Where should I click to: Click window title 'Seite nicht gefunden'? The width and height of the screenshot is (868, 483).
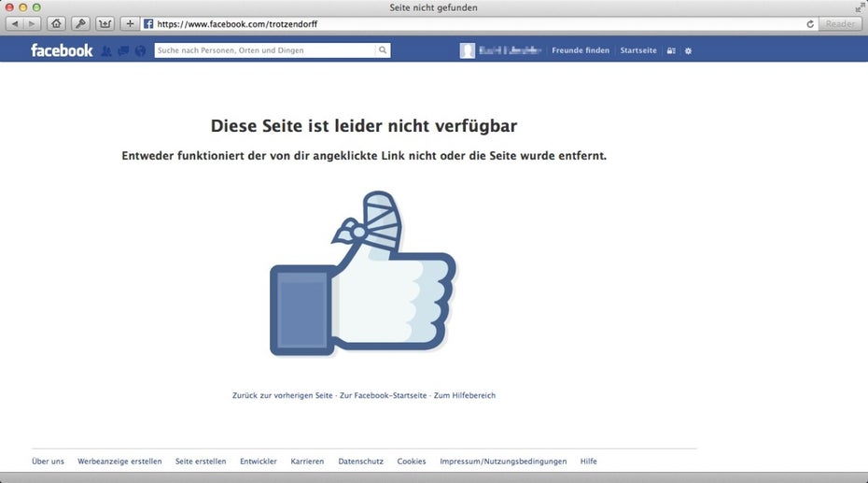433,7
